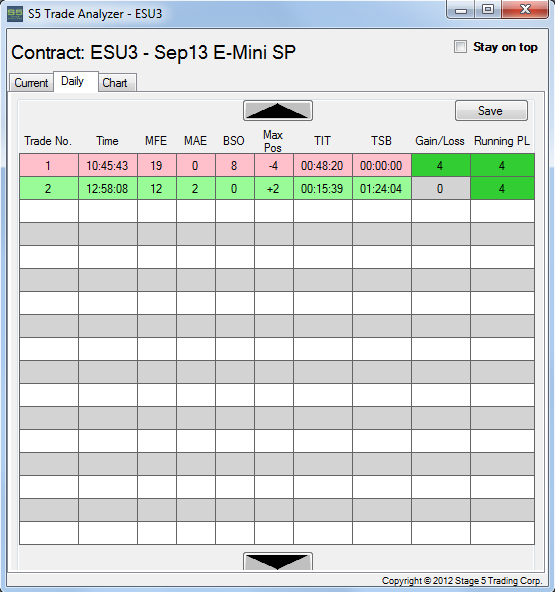Select trade number 1 cell
555x592 pixels.
coord(49,165)
